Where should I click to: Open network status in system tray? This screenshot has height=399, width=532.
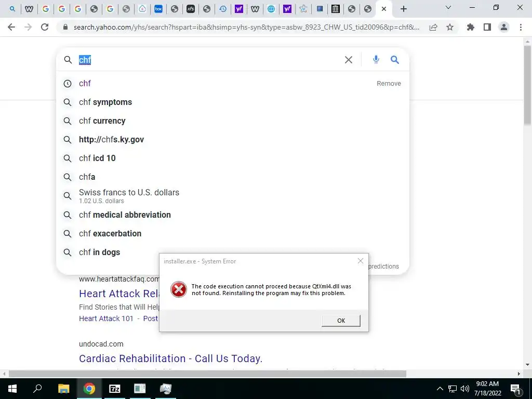pos(453,389)
